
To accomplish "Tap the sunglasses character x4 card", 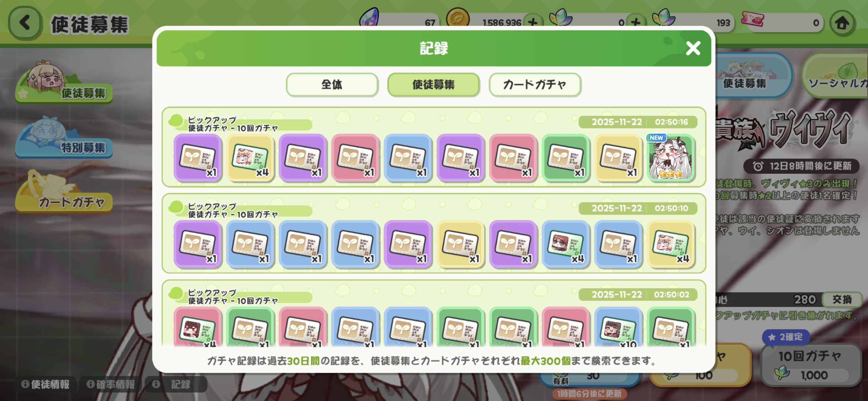I will click(565, 244).
